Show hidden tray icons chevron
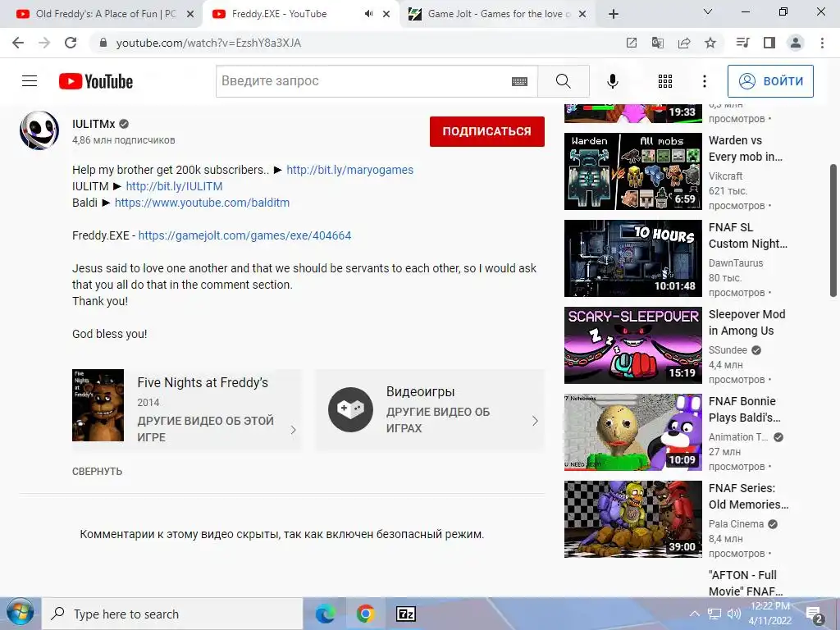 pyautogui.click(x=694, y=614)
